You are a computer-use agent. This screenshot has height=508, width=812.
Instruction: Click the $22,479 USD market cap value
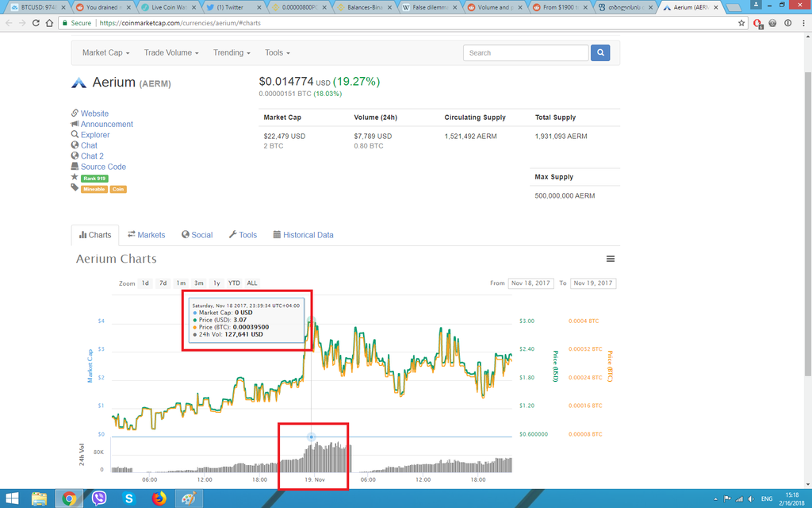[x=285, y=137]
